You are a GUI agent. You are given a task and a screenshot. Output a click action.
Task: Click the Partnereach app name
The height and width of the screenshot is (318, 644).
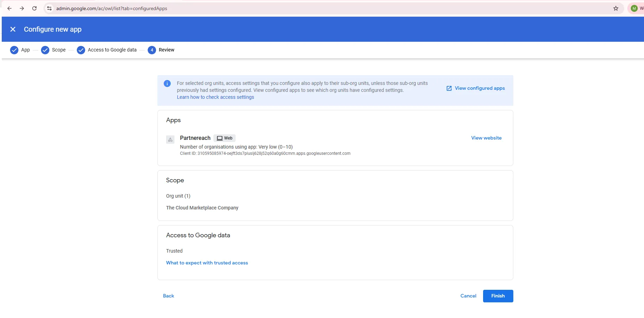pyautogui.click(x=195, y=138)
